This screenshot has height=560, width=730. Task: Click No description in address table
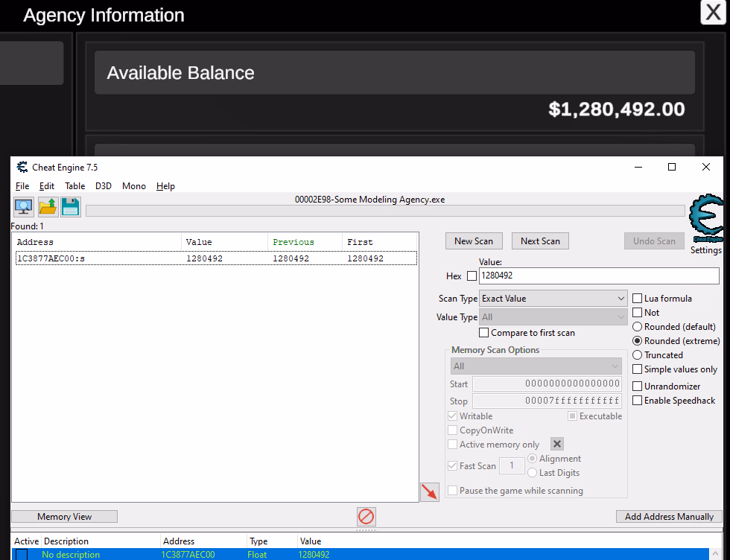pos(71,554)
